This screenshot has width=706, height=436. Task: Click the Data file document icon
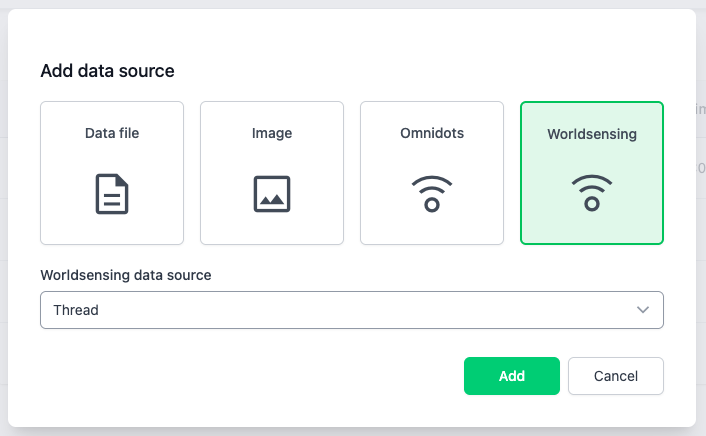point(112,194)
